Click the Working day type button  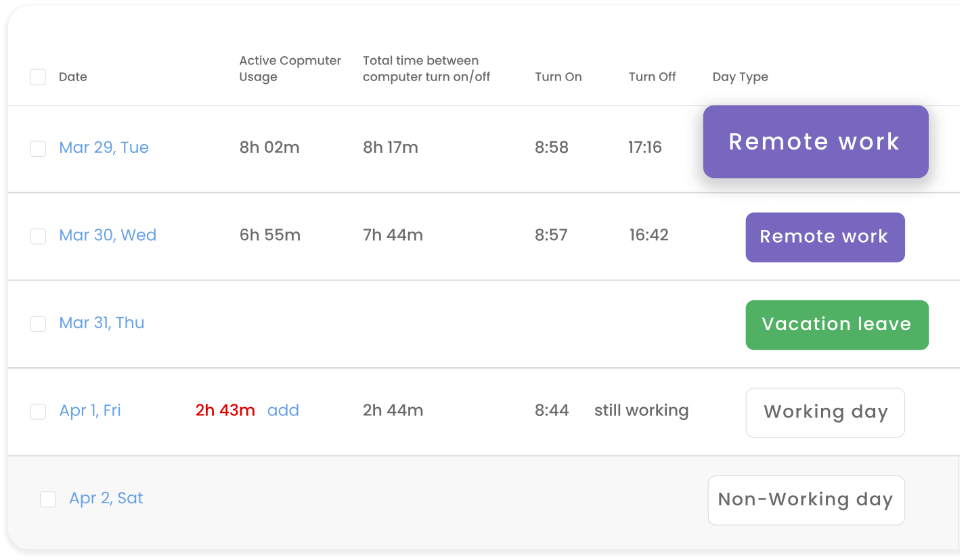[824, 413]
